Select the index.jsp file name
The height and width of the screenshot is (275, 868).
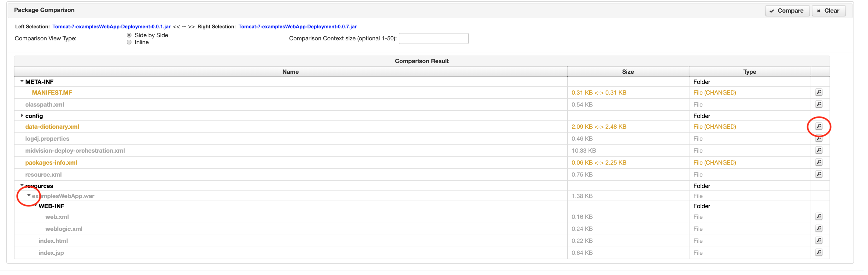coord(51,254)
